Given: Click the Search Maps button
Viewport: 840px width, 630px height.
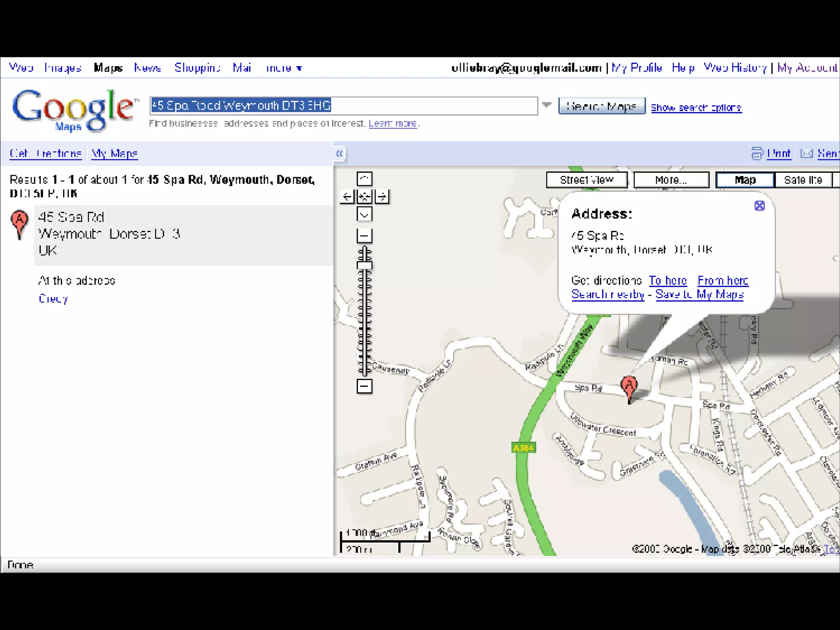Looking at the screenshot, I should pyautogui.click(x=601, y=106).
